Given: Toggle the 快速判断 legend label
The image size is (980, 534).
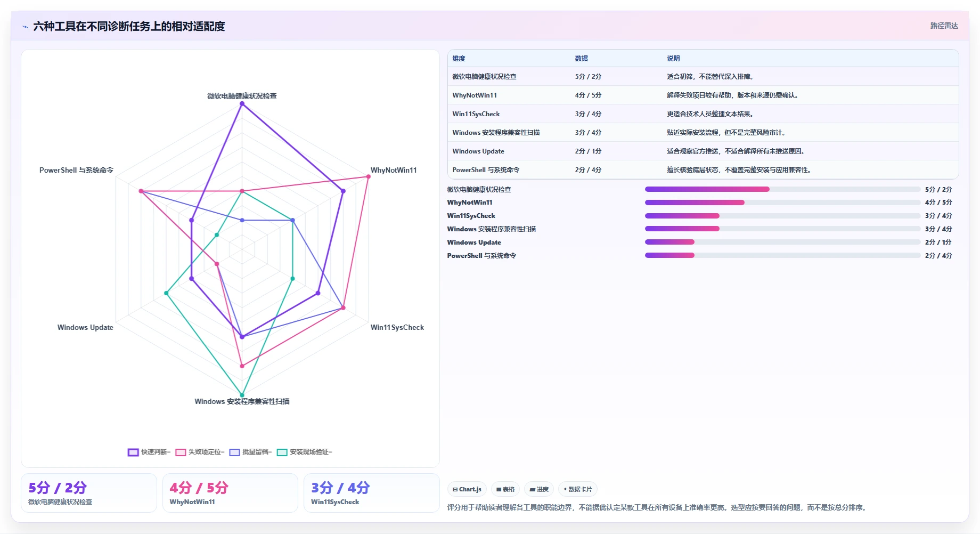Looking at the screenshot, I should [156, 452].
